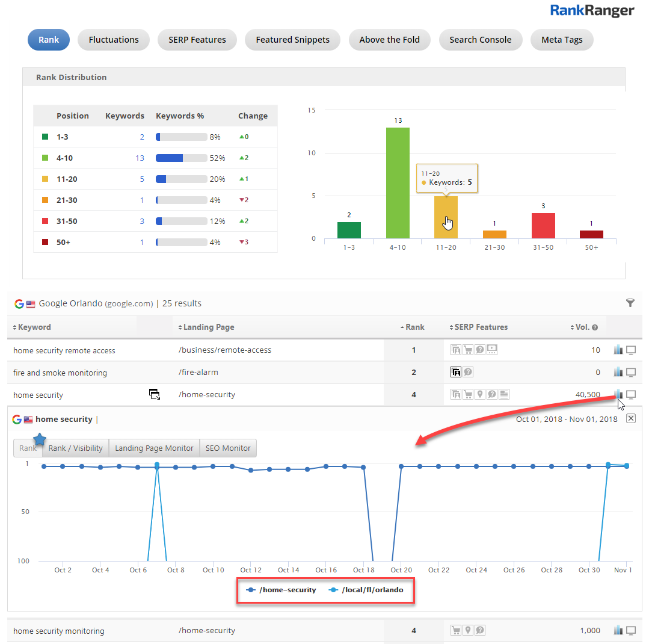The image size is (646, 644).
Task: Open chart icon for home security remote access
Action: [x=618, y=350]
